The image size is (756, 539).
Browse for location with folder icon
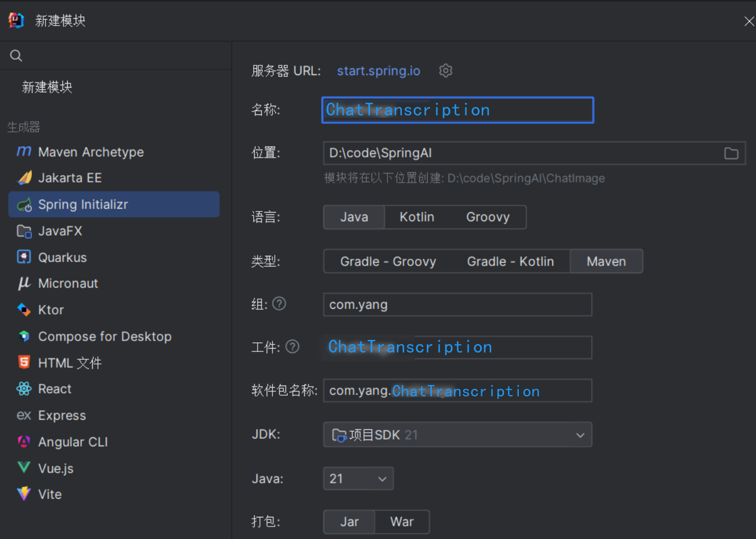[x=731, y=154]
